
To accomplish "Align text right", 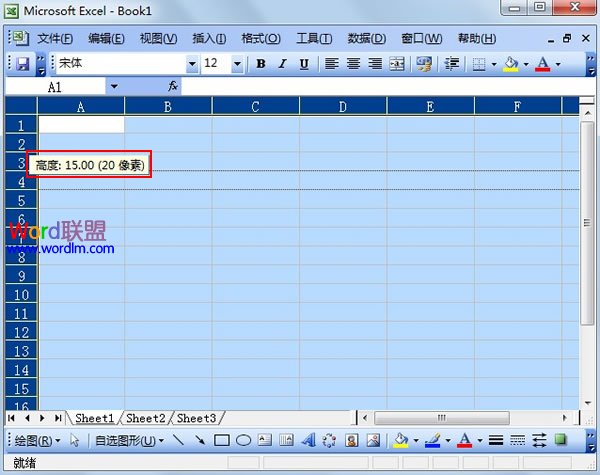I will coord(375,64).
